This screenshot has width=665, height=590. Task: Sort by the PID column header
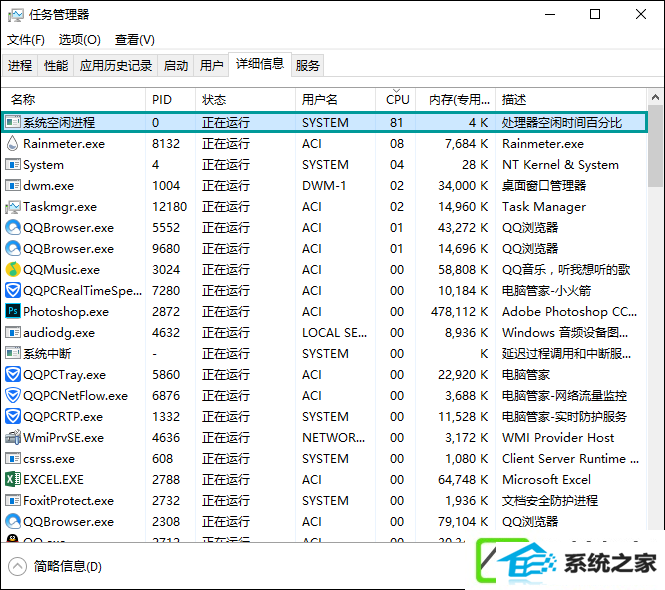tap(170, 100)
